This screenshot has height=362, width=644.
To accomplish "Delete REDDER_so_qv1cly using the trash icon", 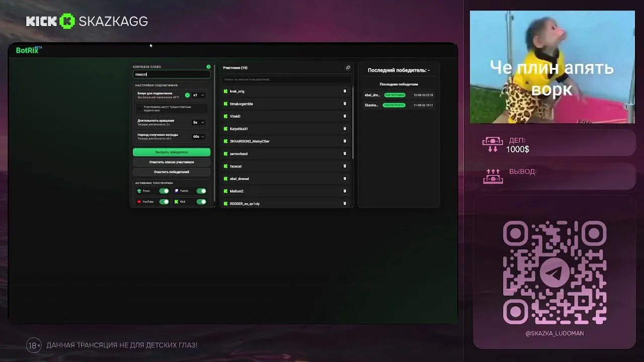I will [345, 204].
